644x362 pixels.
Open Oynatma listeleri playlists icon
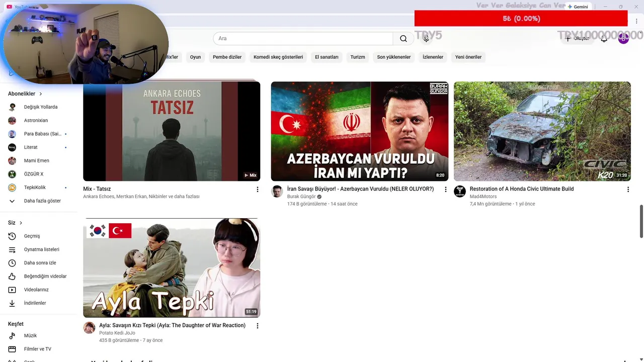click(x=12, y=250)
